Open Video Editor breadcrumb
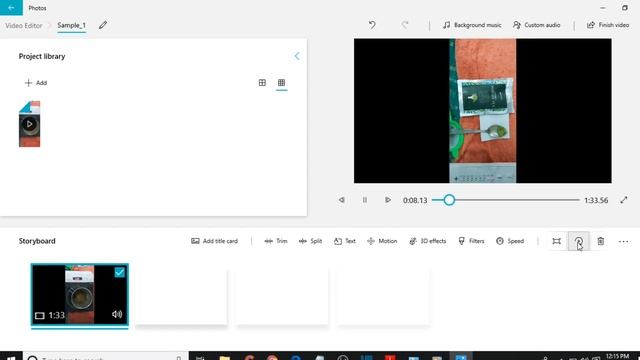640x360 pixels. pos(24,25)
